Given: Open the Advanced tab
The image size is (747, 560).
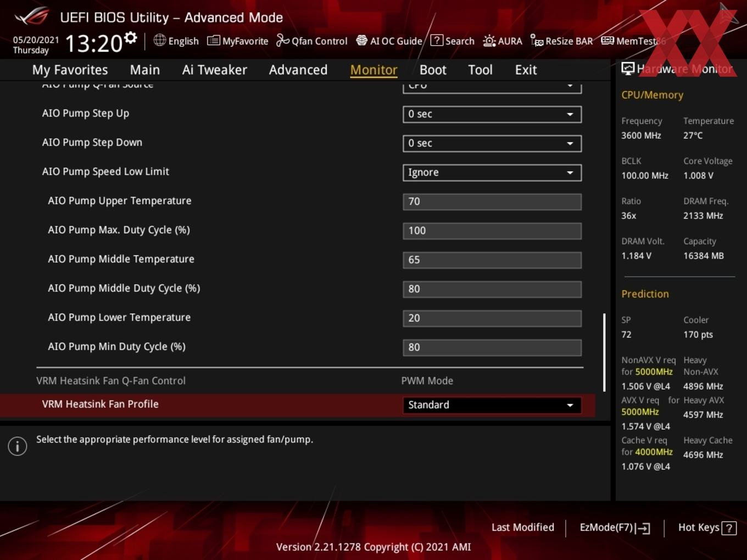Looking at the screenshot, I should 298,70.
